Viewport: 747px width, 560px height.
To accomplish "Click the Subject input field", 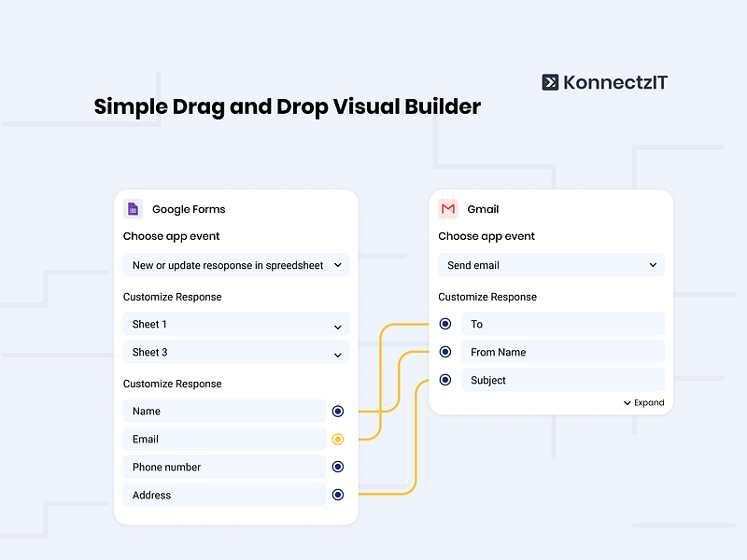I will click(x=563, y=380).
